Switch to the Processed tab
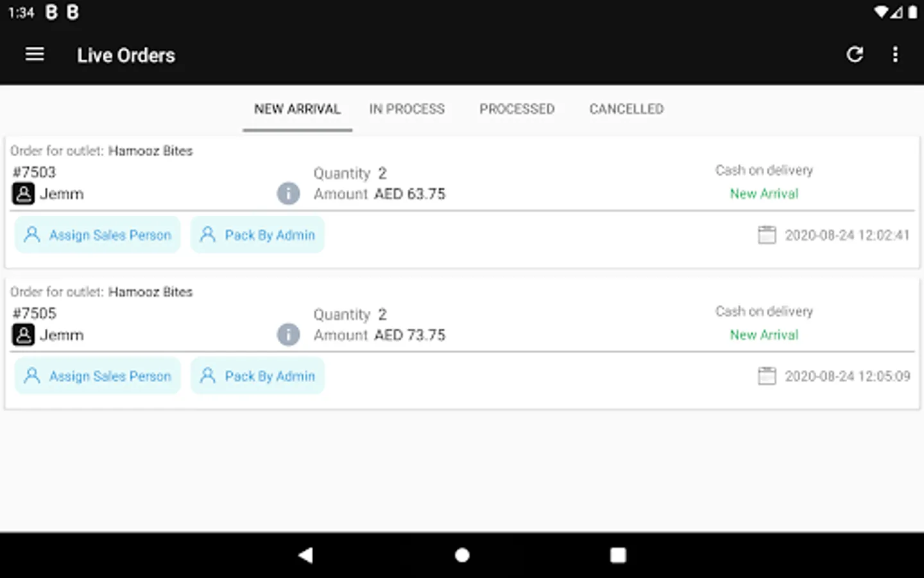 tap(517, 109)
